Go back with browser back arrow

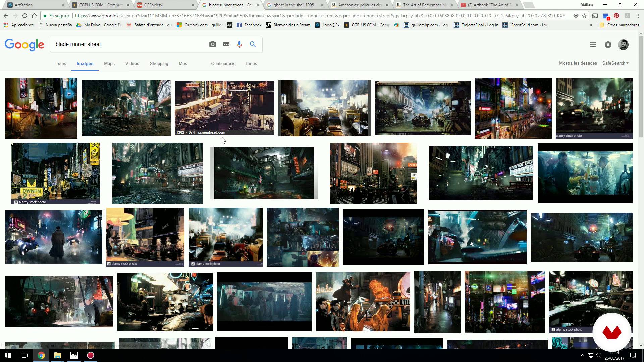click(6, 16)
